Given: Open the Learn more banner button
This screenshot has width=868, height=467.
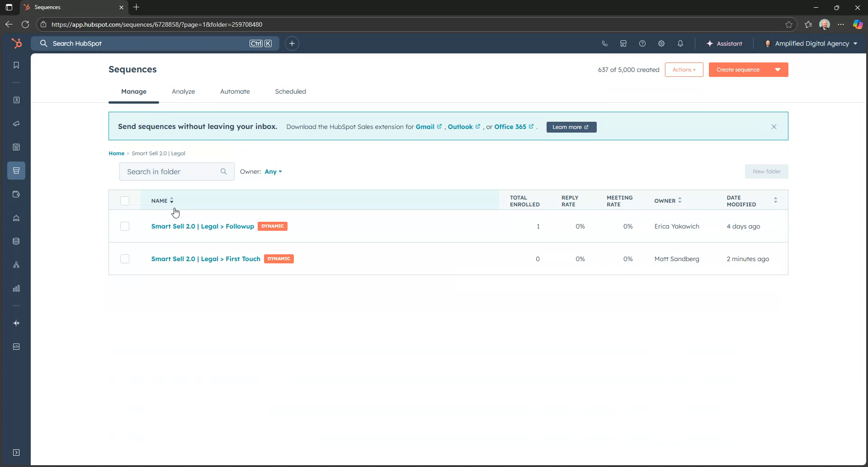Looking at the screenshot, I should (571, 127).
